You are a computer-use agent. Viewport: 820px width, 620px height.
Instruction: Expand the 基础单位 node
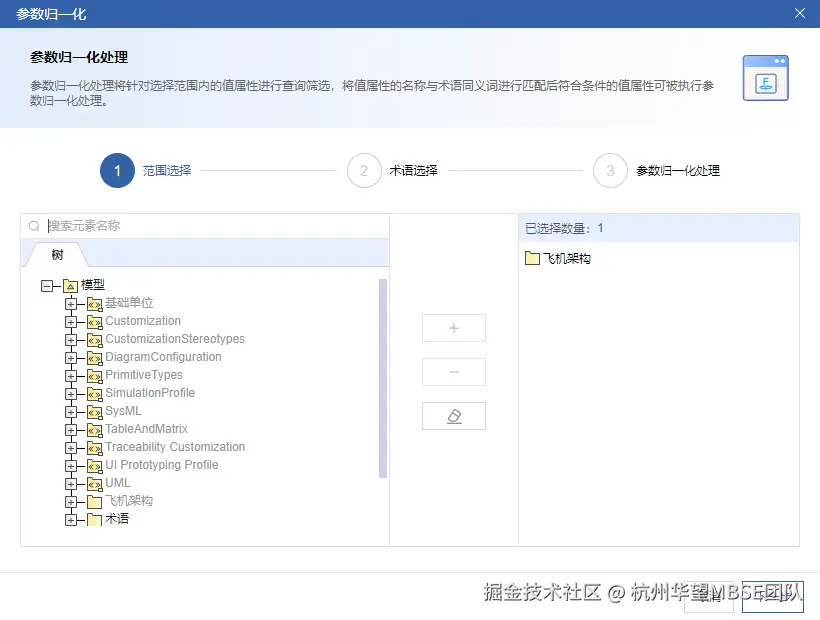(71, 304)
